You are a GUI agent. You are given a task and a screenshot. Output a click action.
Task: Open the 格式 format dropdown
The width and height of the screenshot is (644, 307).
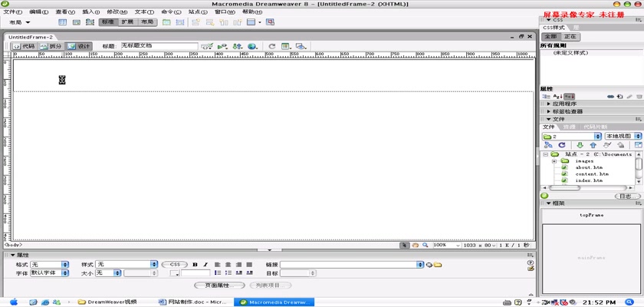(49, 265)
